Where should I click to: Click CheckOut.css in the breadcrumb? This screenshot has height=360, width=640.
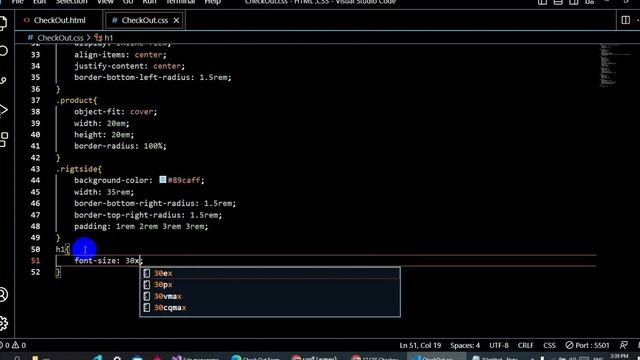click(60, 38)
